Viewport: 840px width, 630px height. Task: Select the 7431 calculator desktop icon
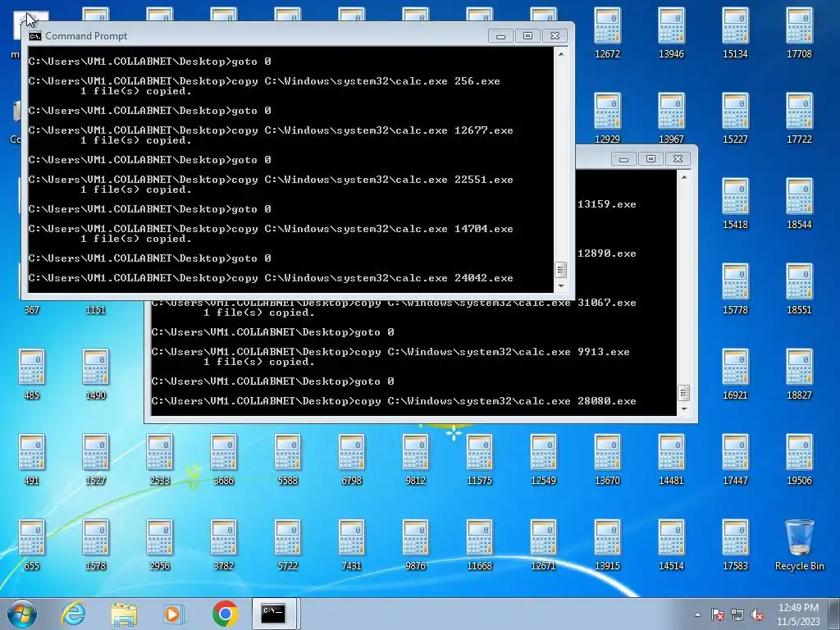point(351,545)
